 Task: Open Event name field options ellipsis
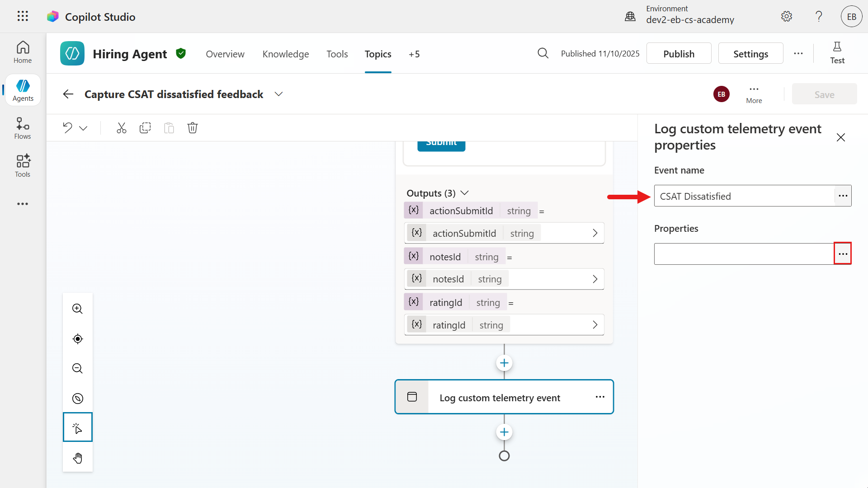coord(843,196)
